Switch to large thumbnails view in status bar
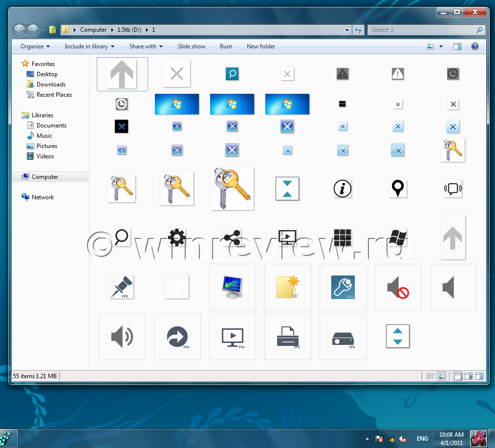 pyautogui.click(x=442, y=376)
